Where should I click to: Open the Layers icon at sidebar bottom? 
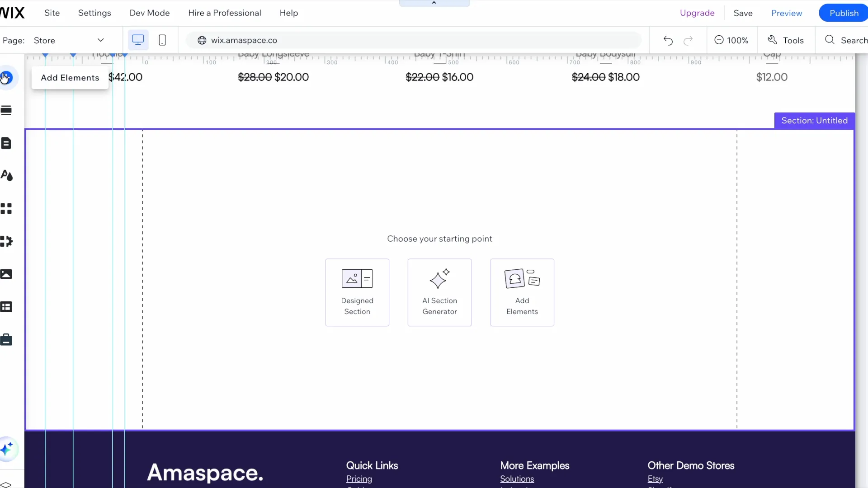(x=5, y=485)
